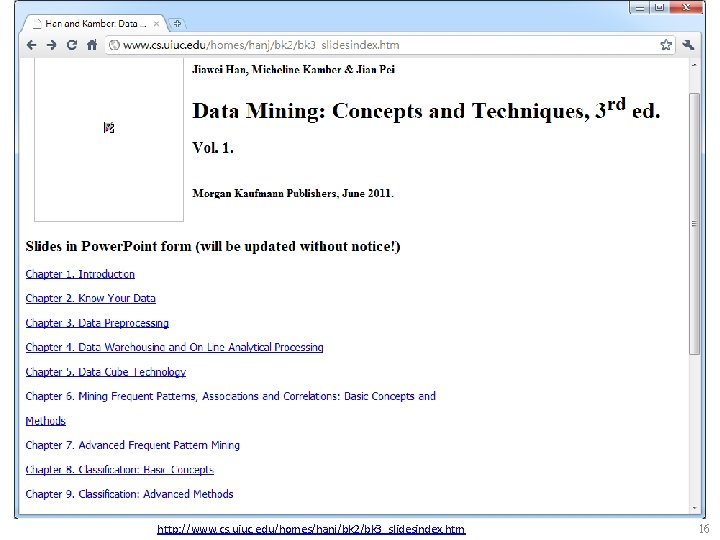Go back with the browser back arrow
This screenshot has width=720, height=540.
[x=31, y=45]
